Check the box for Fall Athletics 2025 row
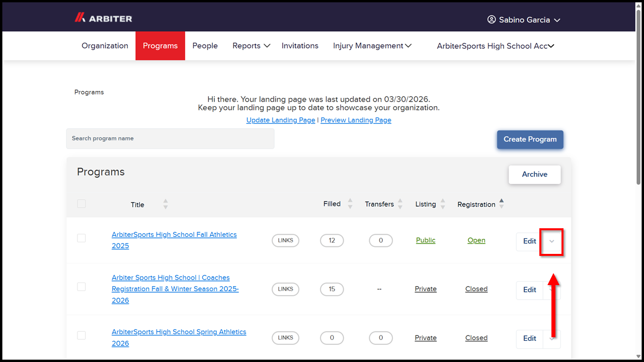The height and width of the screenshot is (362, 644). [x=82, y=238]
